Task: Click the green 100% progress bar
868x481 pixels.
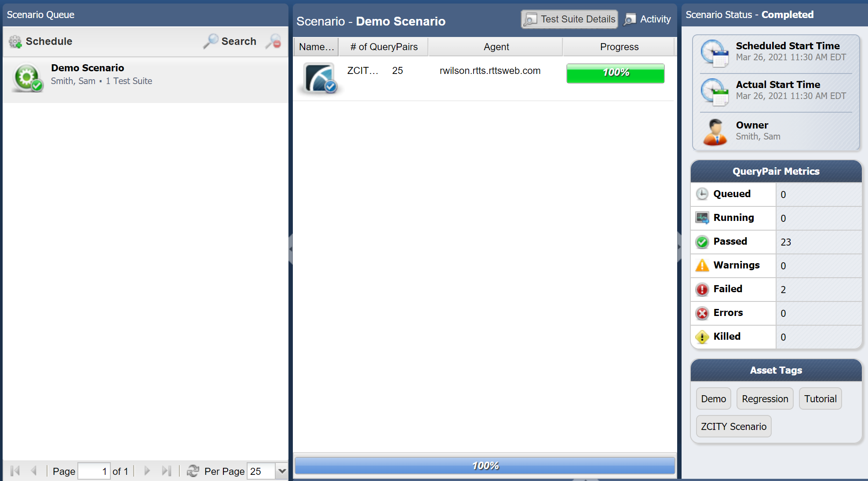Action: pyautogui.click(x=615, y=73)
